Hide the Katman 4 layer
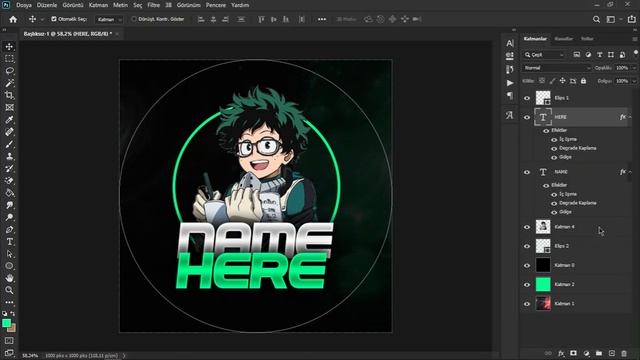This screenshot has width=640, height=360. coord(527,227)
